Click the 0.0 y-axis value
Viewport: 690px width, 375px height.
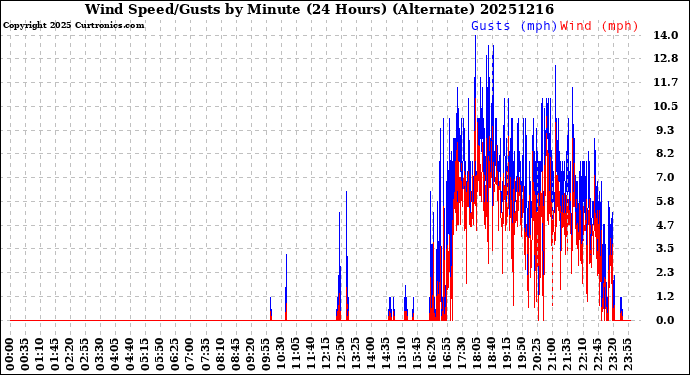(x=665, y=320)
